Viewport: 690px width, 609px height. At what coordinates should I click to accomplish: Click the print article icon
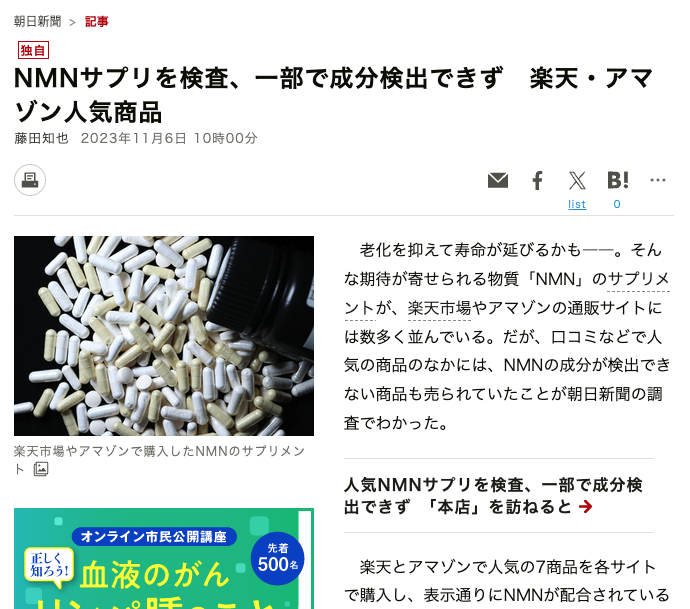pos(30,180)
